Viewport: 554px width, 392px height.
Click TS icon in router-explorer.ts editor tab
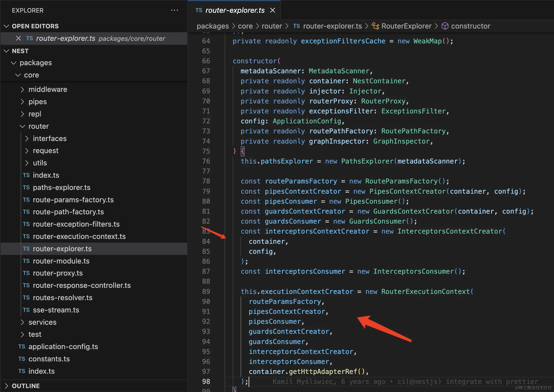pos(199,10)
